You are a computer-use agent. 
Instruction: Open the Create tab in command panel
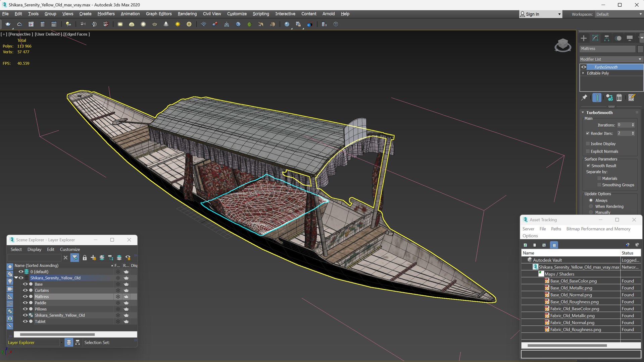[x=584, y=38]
